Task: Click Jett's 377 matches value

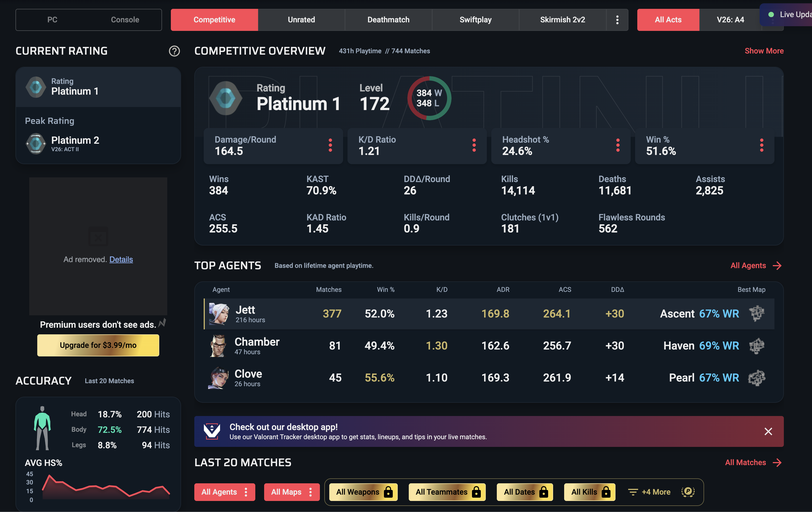Action: click(x=332, y=314)
